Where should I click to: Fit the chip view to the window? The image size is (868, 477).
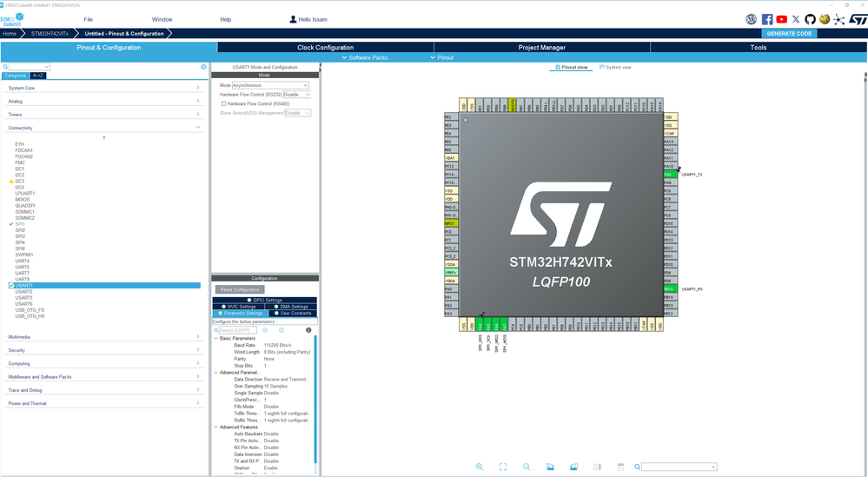pos(503,467)
